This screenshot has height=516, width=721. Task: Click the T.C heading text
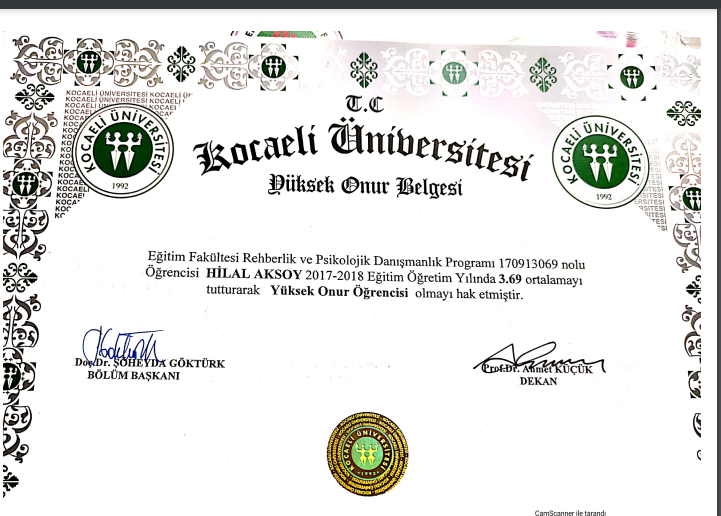pos(364,103)
